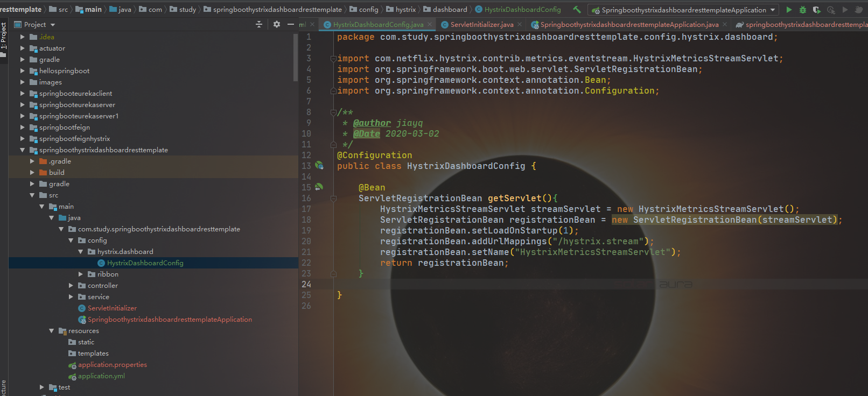Viewport: 868px width, 396px height.
Task: Expand the .idea folder
Action: click(x=22, y=37)
